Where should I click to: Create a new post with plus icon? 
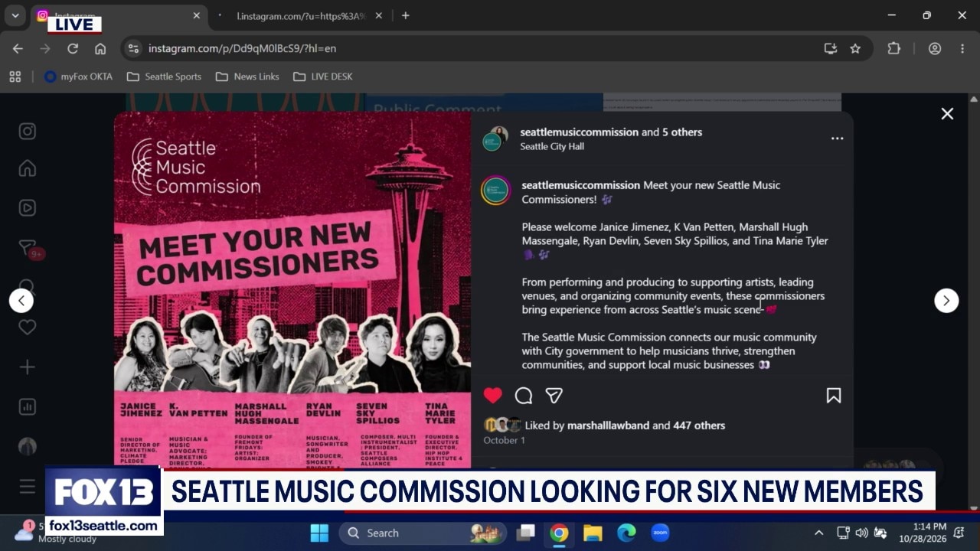pos(28,367)
